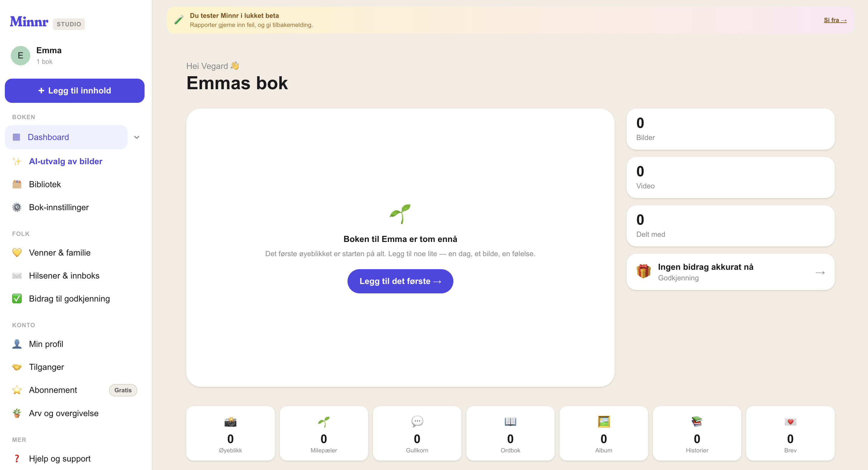868x470 pixels.
Task: Click the green checkmark icon
Action: (17, 299)
